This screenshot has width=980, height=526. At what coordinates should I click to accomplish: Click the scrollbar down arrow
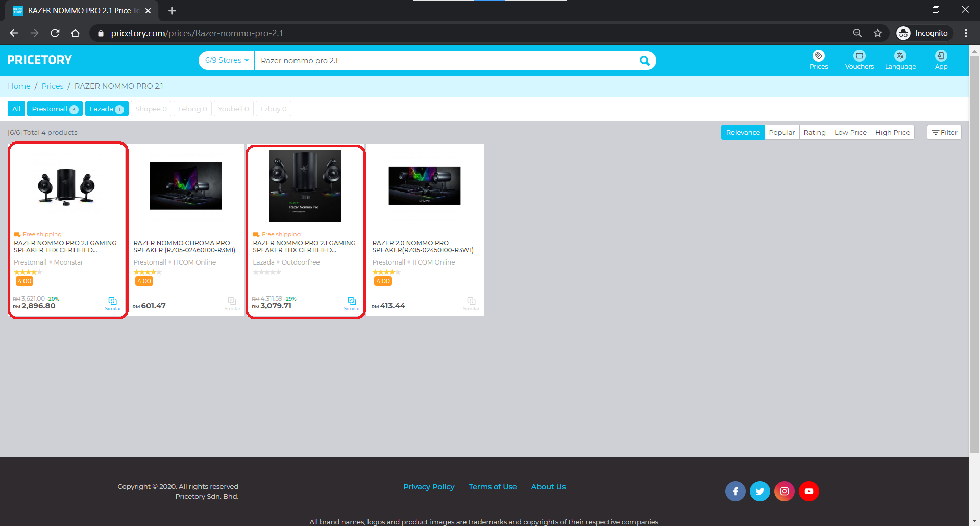pos(974,521)
